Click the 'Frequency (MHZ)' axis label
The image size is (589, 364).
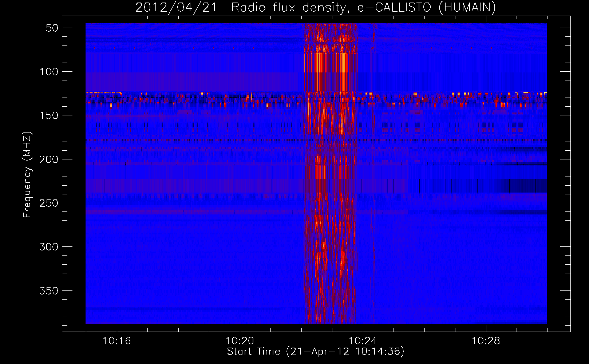click(27, 175)
